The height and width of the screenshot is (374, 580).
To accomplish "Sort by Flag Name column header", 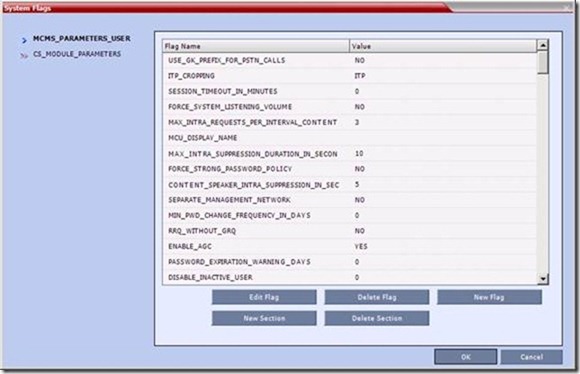I will 256,46.
